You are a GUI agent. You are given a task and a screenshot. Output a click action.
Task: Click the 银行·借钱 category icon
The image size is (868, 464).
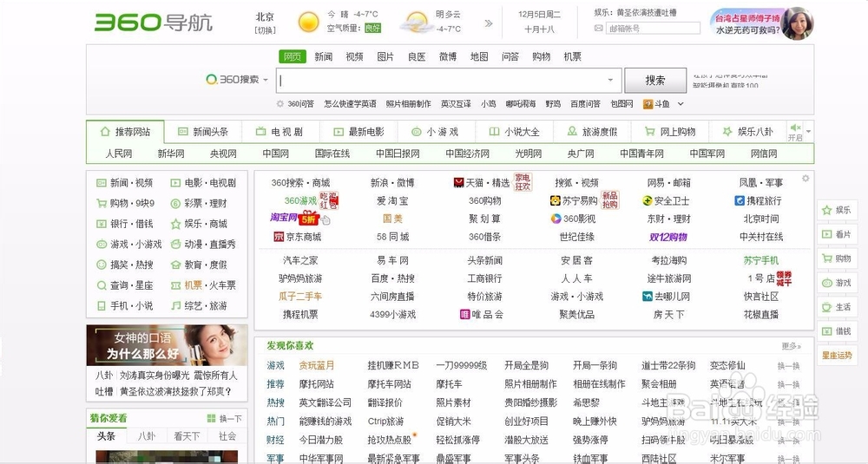click(x=102, y=224)
